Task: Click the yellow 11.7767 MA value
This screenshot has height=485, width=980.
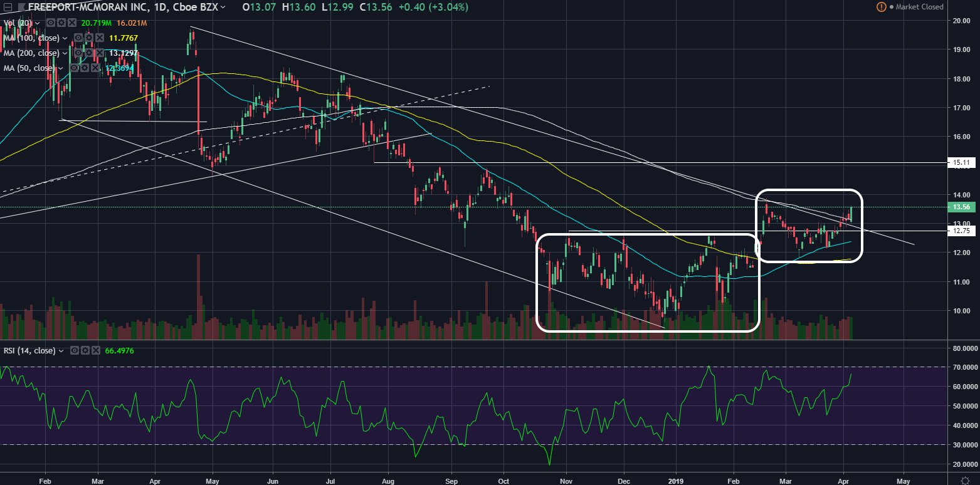Action: coord(123,38)
